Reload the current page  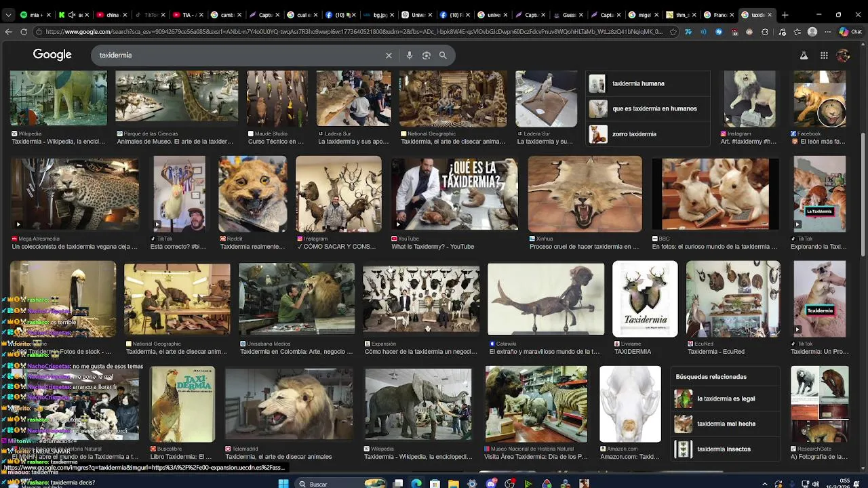pos(24,32)
